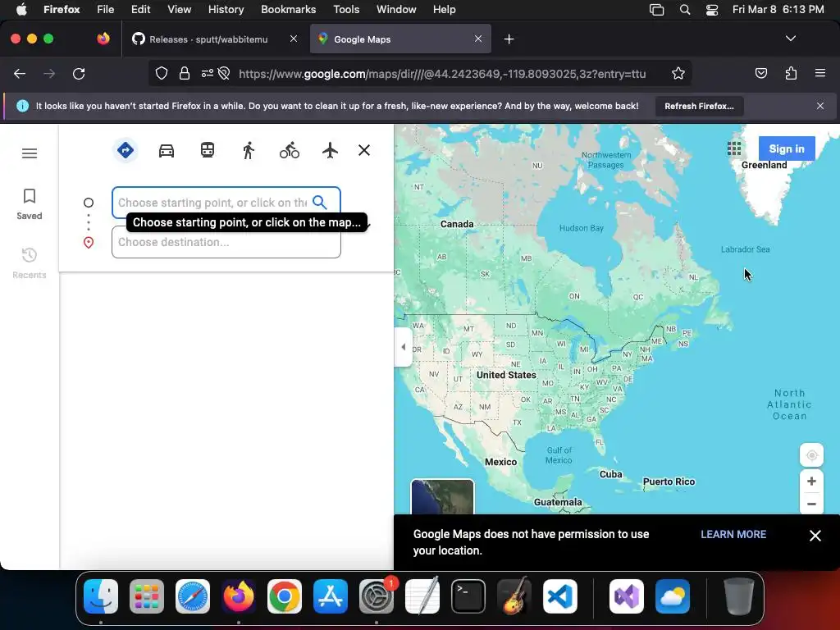Dismiss the location permission notice

click(815, 536)
